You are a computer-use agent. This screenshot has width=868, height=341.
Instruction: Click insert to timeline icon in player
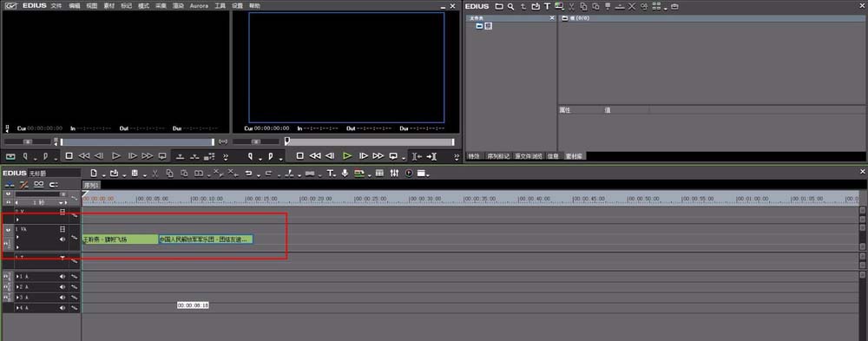point(180,156)
